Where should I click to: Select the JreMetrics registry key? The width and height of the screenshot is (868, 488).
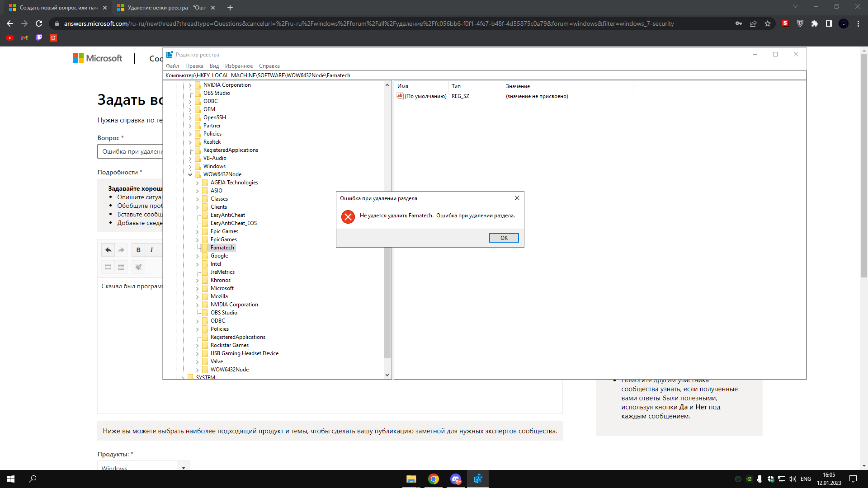click(x=222, y=272)
